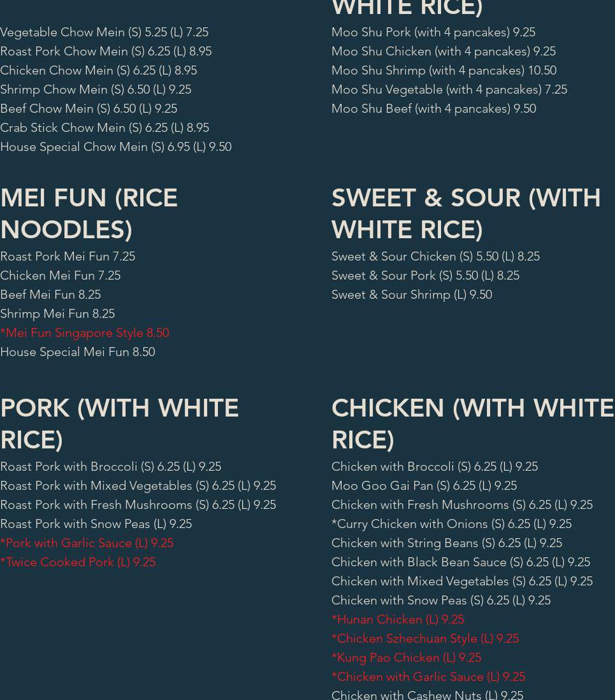615x700 pixels.
Task: Select the Vegetable Chow Mein menu item
Action: click(x=104, y=32)
